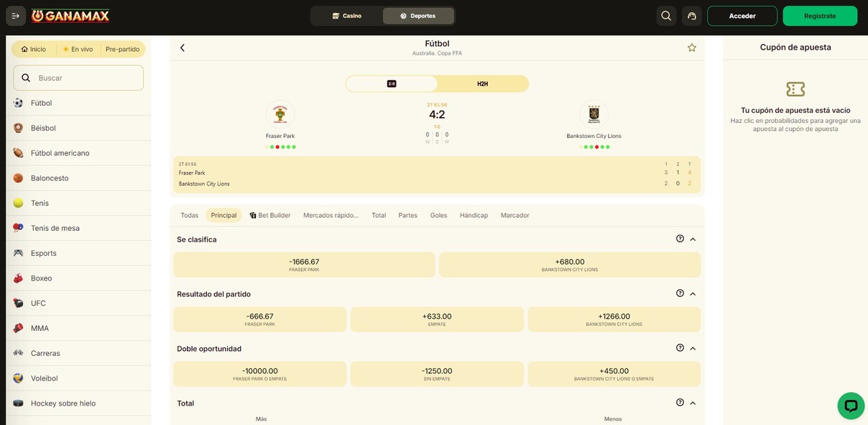Select the En vivo filter
868x425 pixels.
(78, 49)
